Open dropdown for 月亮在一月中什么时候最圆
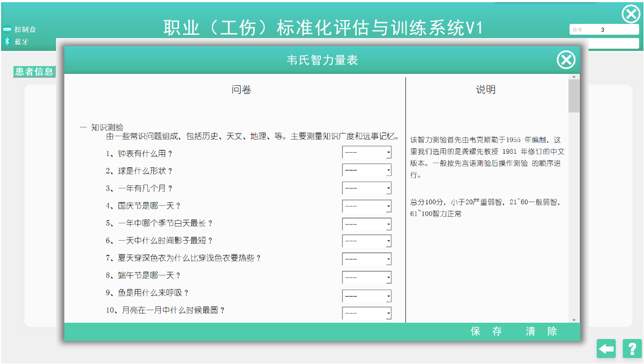The width and height of the screenshot is (644, 364). (389, 313)
